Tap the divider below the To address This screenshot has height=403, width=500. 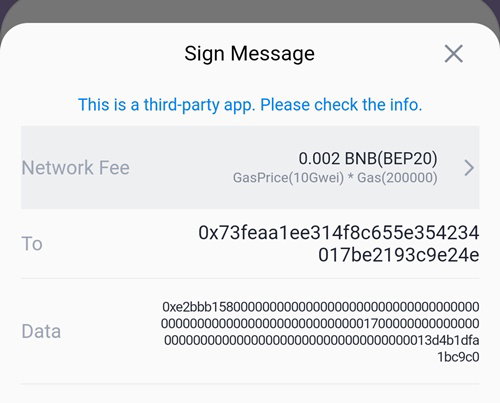[250, 278]
